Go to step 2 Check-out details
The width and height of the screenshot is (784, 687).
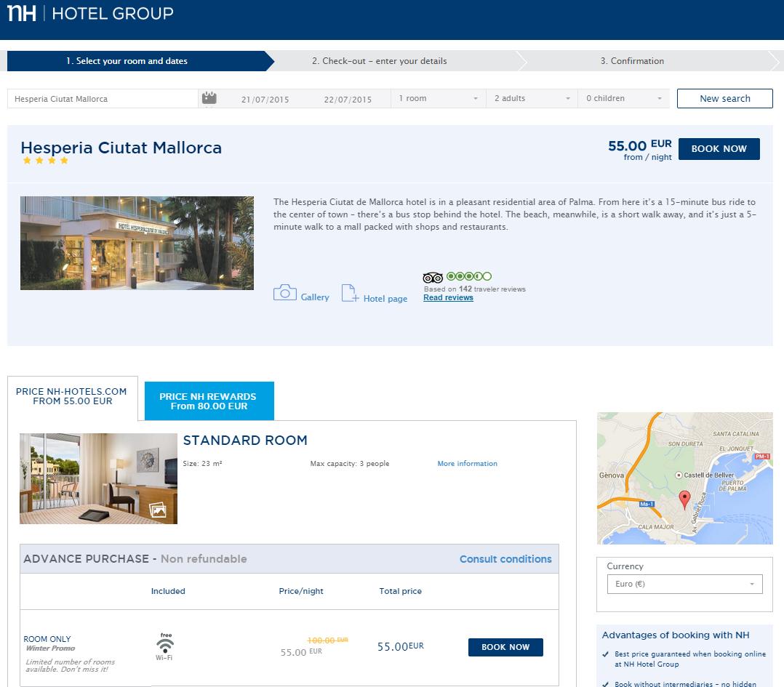tap(380, 61)
